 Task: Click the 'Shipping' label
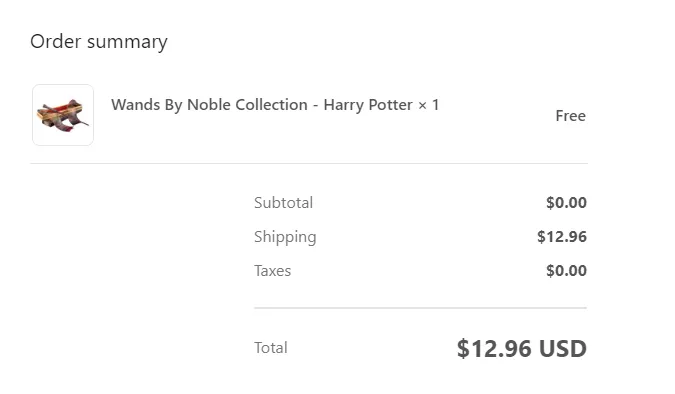pyautogui.click(x=285, y=237)
